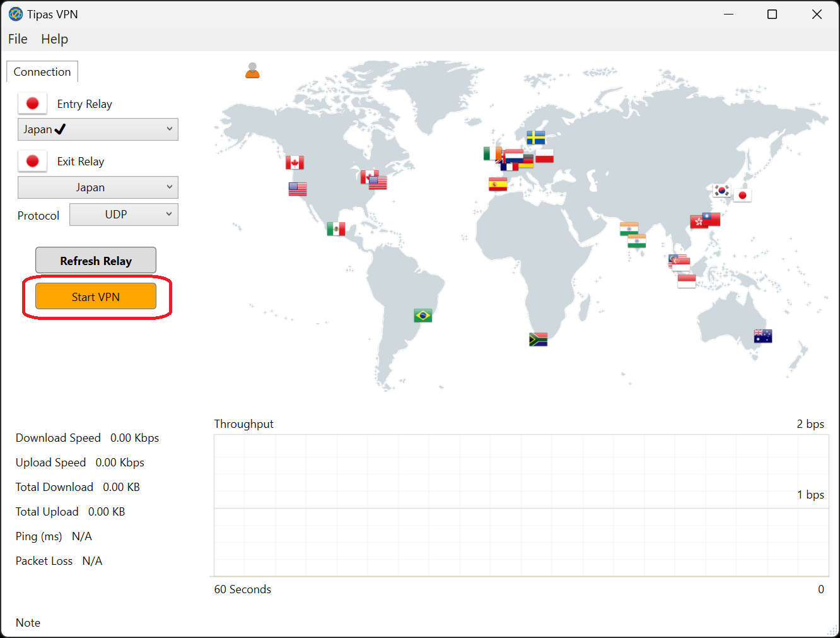Click the Exit Relay Japan flag button
Viewport: 840px width, 638px height.
point(32,161)
